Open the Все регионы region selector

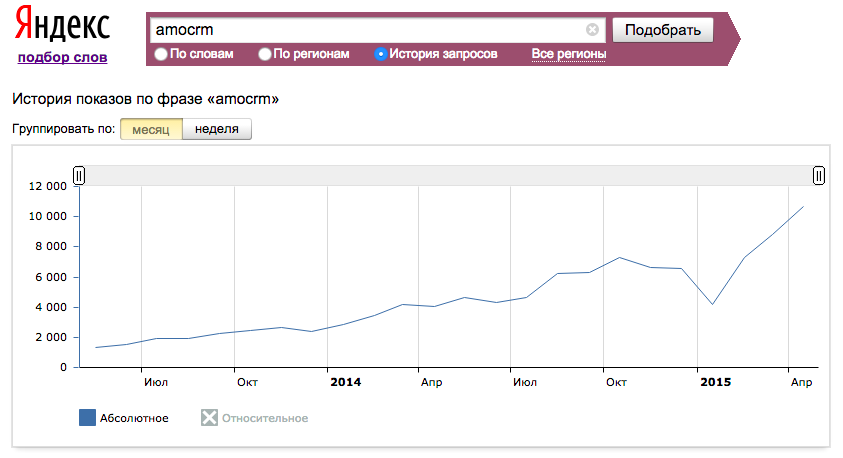tap(569, 54)
